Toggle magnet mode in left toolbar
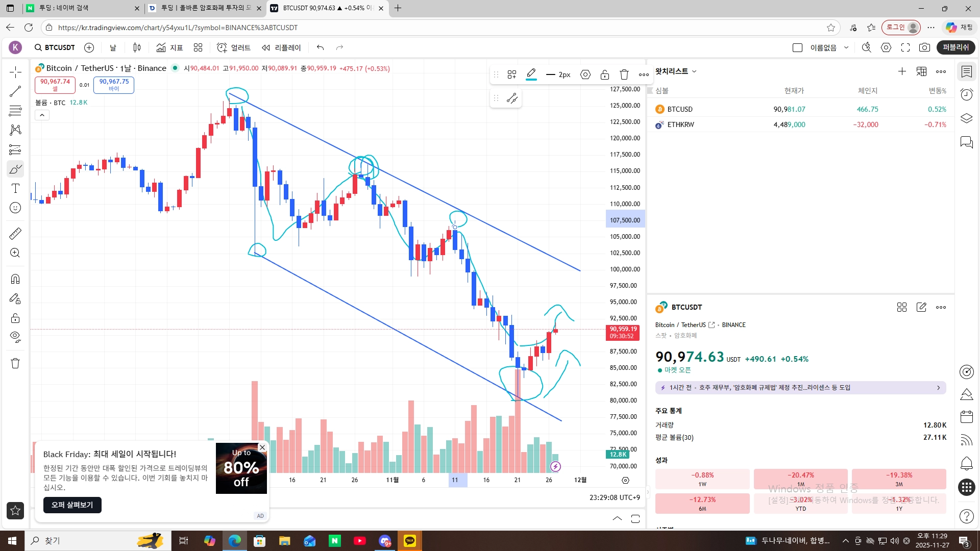 click(15, 279)
